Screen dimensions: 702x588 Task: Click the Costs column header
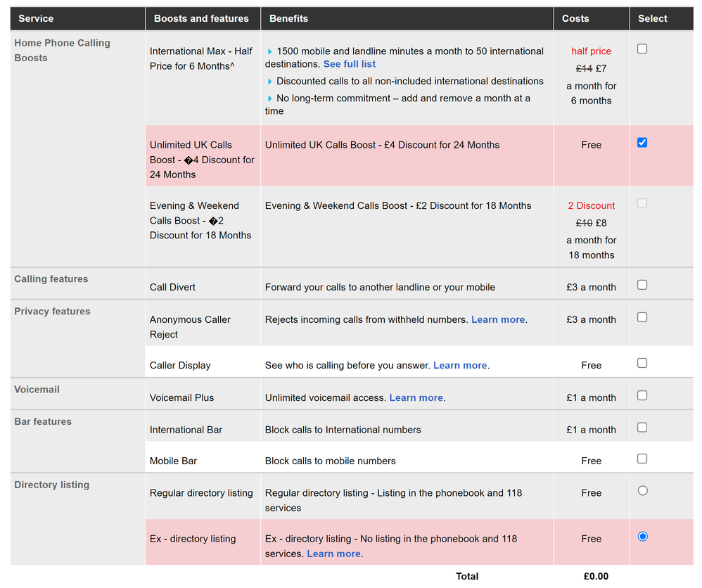575,18
